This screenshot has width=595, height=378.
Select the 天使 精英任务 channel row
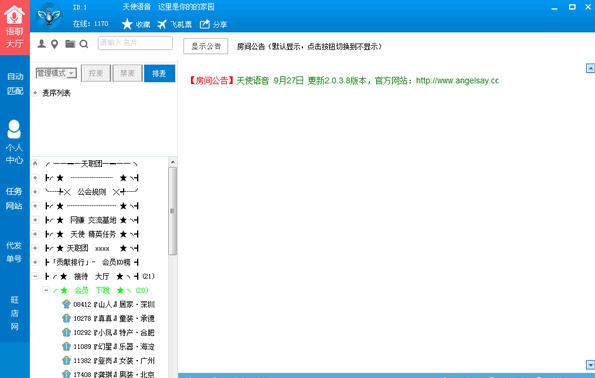tap(91, 234)
